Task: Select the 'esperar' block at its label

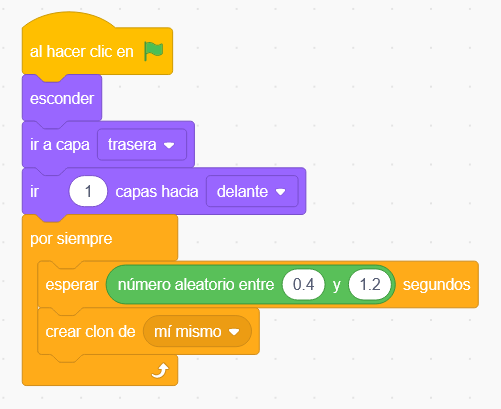Action: pyautogui.click(x=72, y=285)
